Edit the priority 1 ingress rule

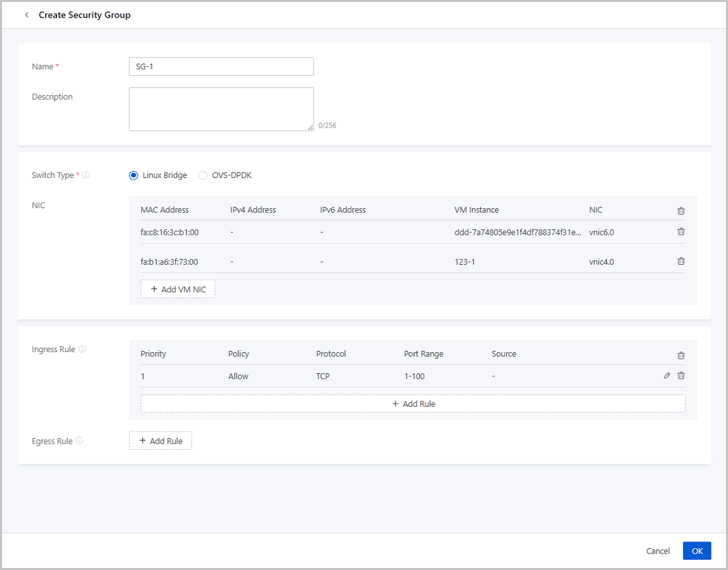coord(667,376)
